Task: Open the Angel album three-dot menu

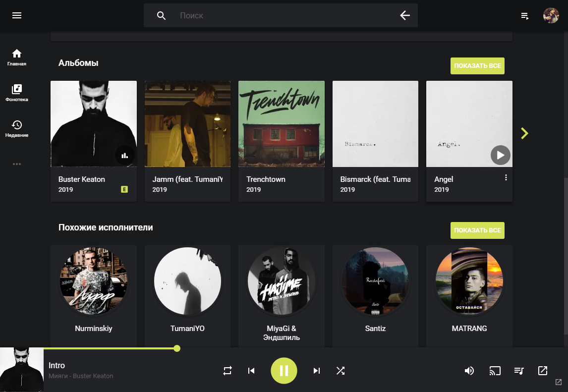Action: point(506,177)
